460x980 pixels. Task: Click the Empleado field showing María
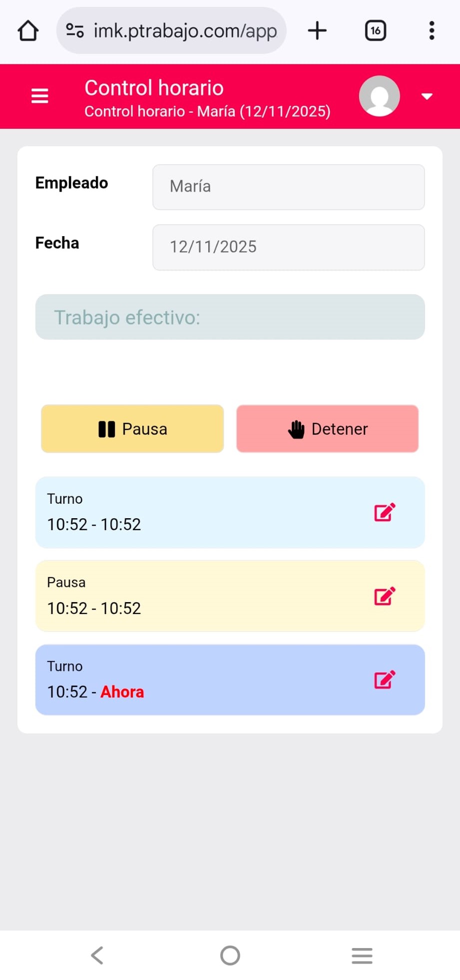pyautogui.click(x=288, y=187)
